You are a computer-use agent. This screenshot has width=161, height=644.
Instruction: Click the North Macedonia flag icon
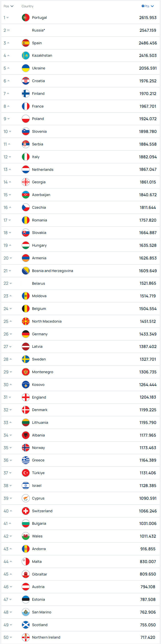coord(26,321)
